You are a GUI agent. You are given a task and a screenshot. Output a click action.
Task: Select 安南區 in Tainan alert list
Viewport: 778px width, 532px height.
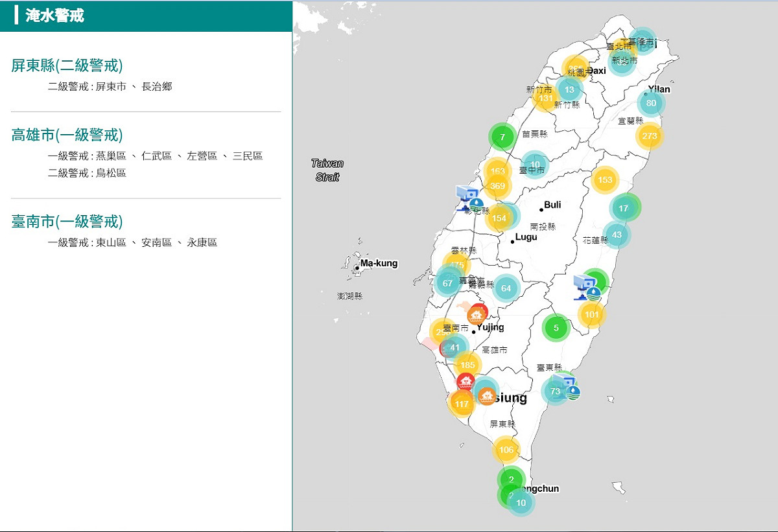pos(157,242)
